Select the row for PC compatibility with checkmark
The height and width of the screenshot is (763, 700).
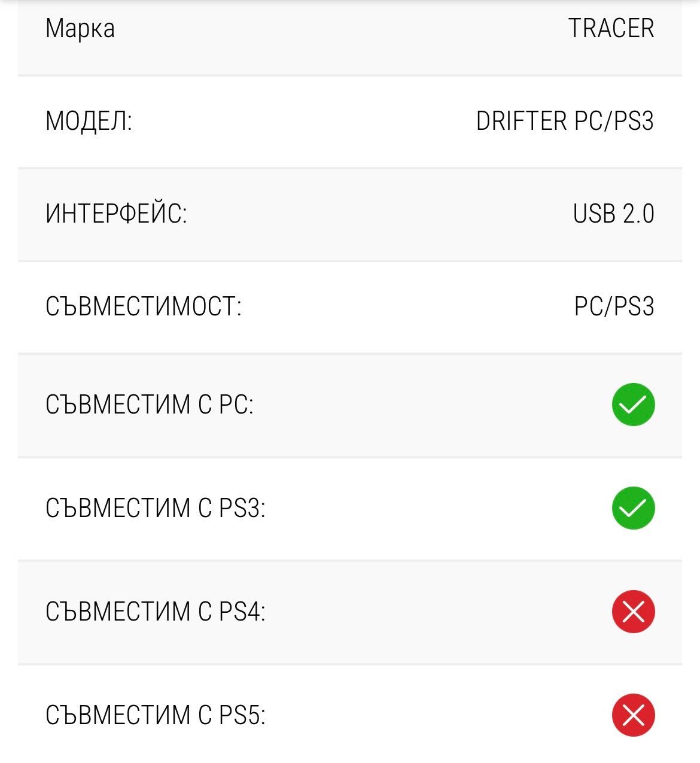[350, 405]
